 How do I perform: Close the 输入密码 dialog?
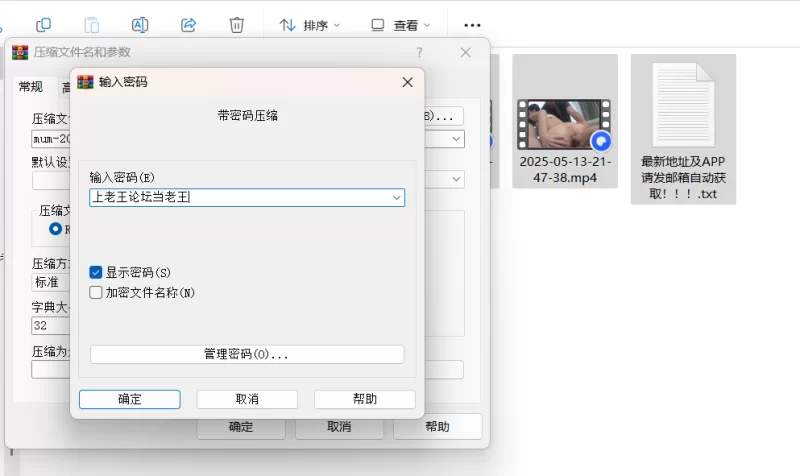[407, 82]
